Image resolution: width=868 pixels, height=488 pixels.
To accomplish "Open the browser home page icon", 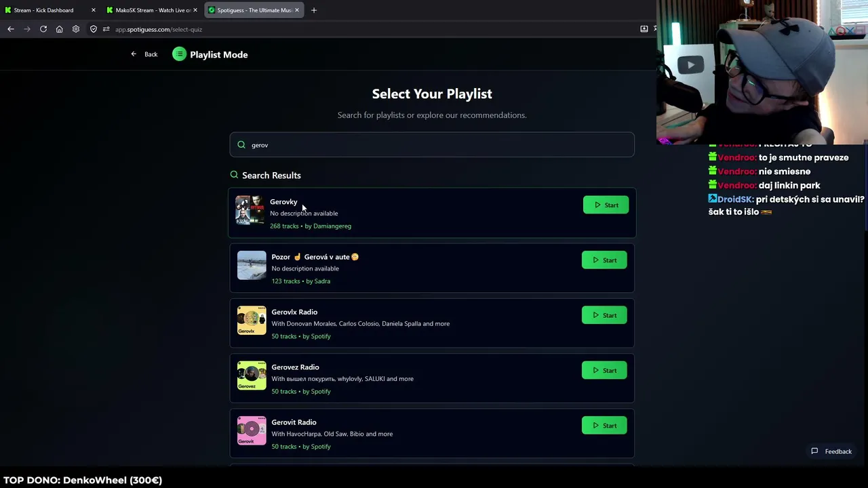I will [x=60, y=29].
